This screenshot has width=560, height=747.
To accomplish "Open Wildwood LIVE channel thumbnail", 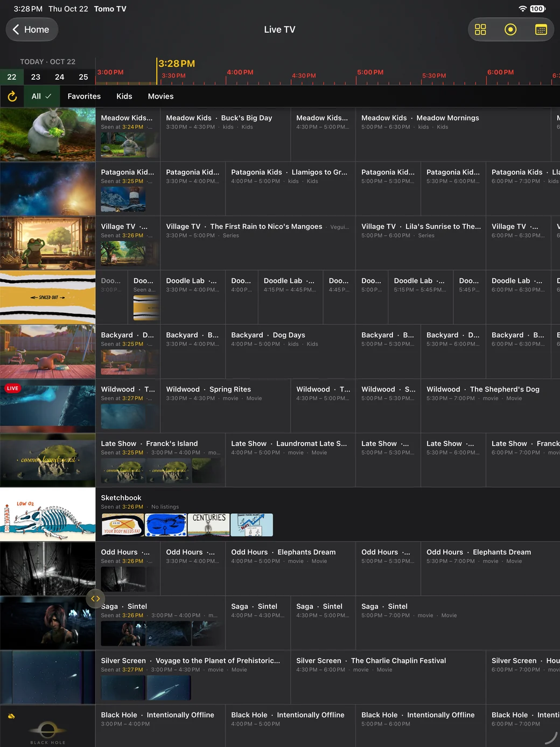I will [x=48, y=406].
